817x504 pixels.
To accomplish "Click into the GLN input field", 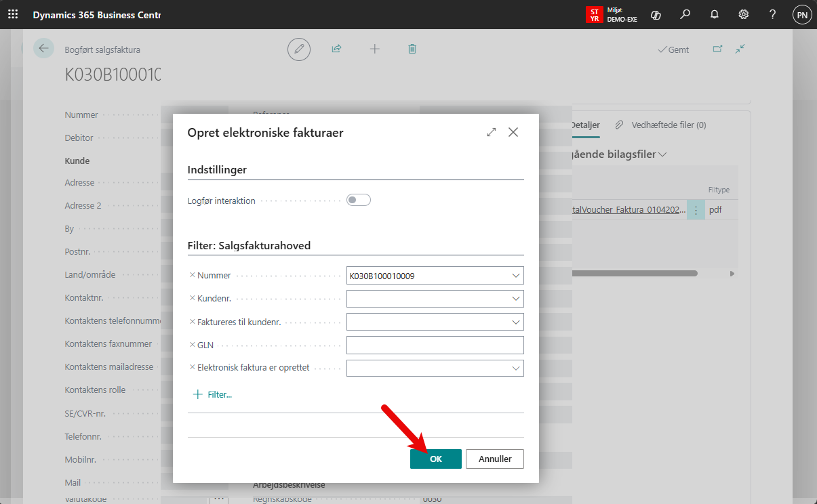I will coord(435,345).
